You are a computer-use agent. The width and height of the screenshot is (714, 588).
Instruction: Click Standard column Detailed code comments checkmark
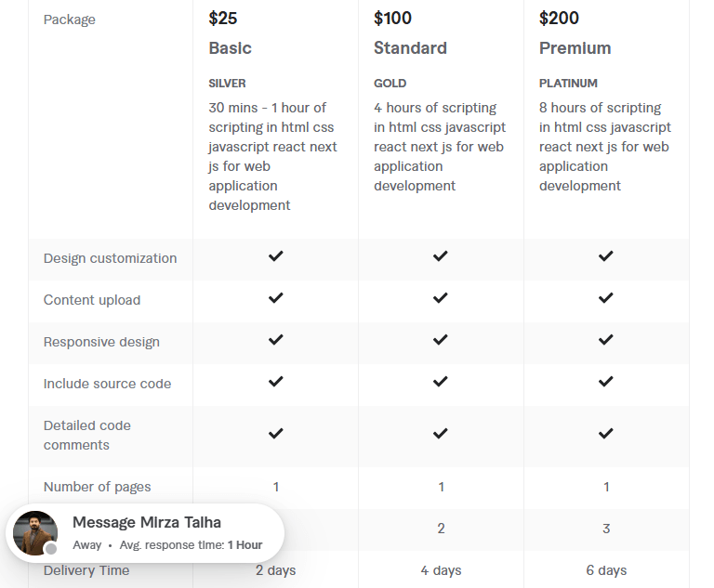(x=441, y=433)
